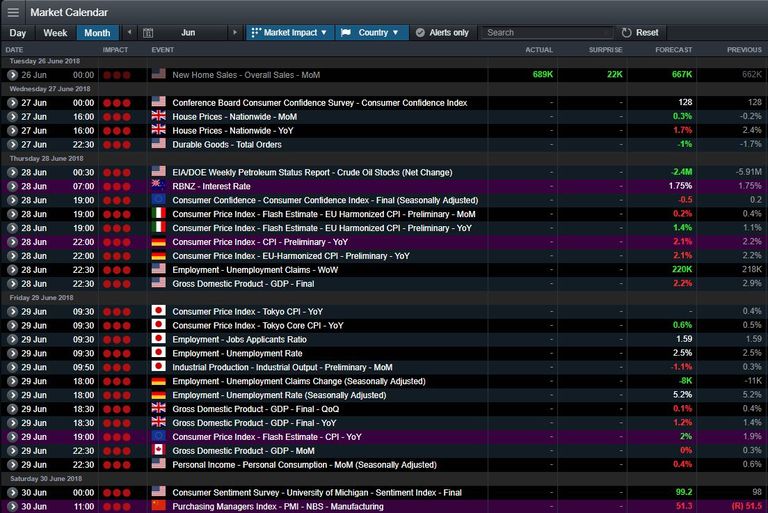
Task: Click Japan flag on Industrial Production row
Action: click(x=158, y=366)
